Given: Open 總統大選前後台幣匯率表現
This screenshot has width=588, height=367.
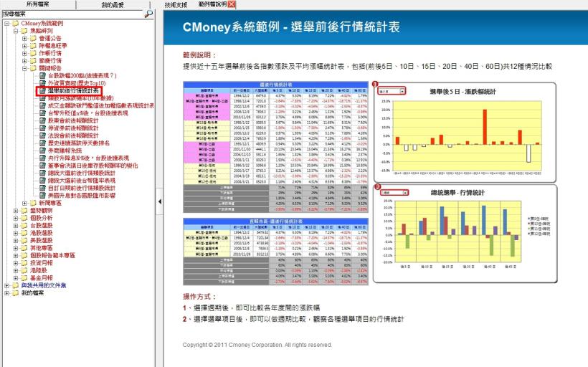Looking at the screenshot, I should tap(81, 181).
